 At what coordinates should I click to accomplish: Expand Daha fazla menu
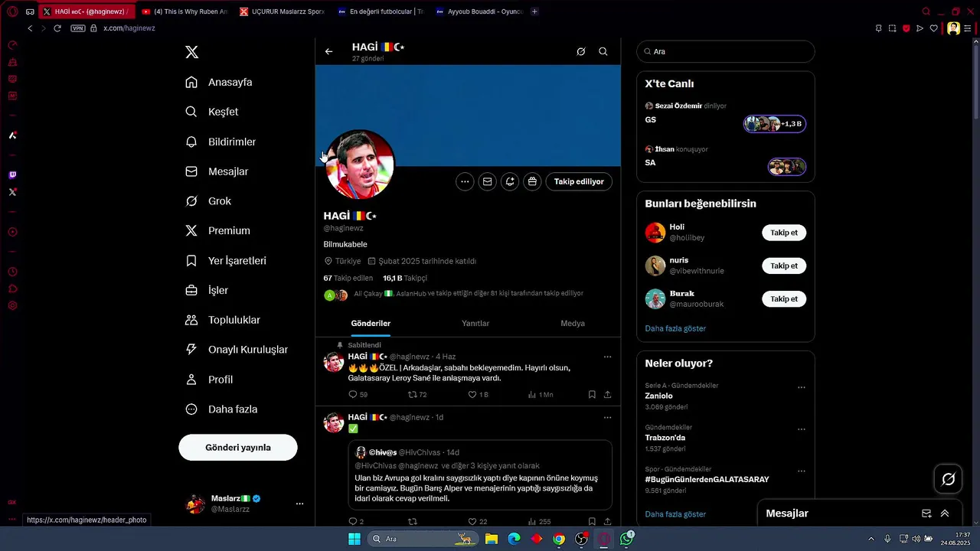tap(221, 409)
